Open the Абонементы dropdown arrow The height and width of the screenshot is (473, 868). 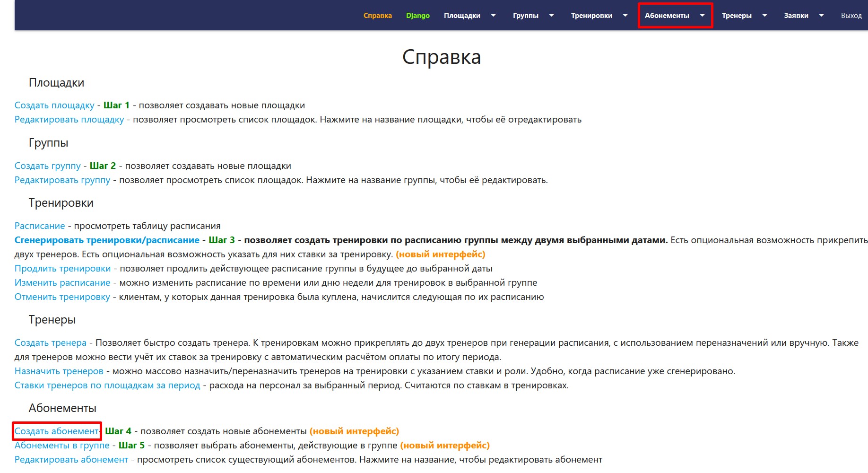point(702,16)
